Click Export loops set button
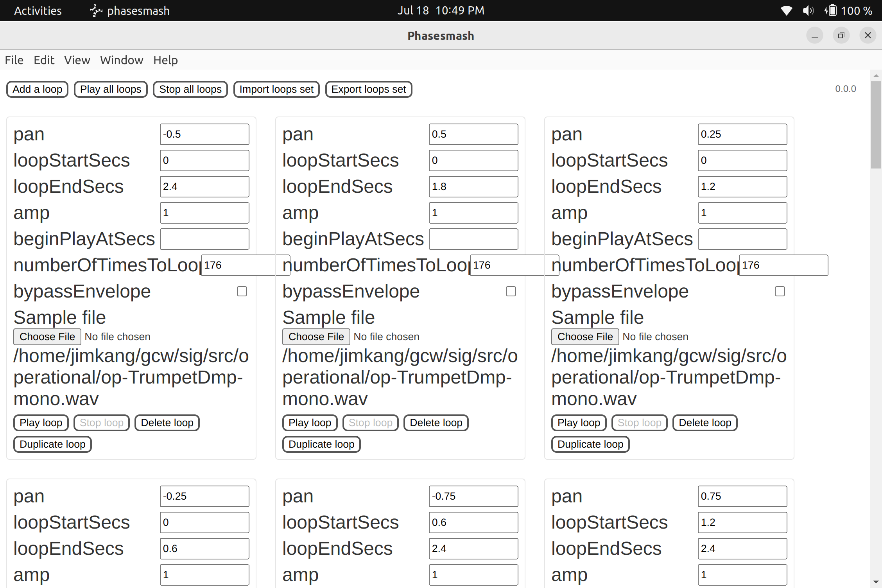 pyautogui.click(x=369, y=90)
